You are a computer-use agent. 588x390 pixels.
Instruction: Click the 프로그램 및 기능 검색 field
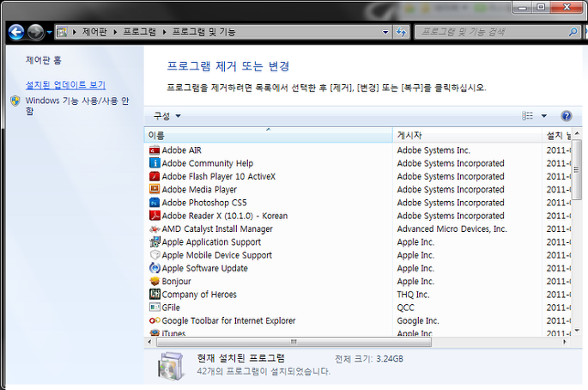pos(493,33)
